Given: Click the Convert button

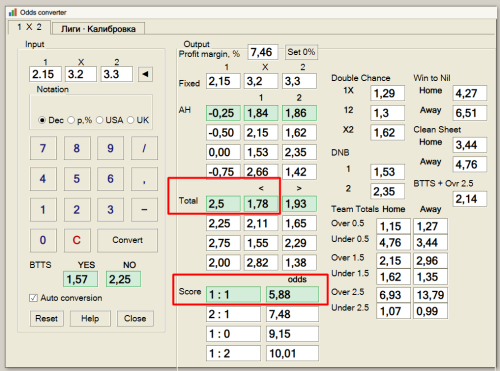Looking at the screenshot, I should (127, 240).
